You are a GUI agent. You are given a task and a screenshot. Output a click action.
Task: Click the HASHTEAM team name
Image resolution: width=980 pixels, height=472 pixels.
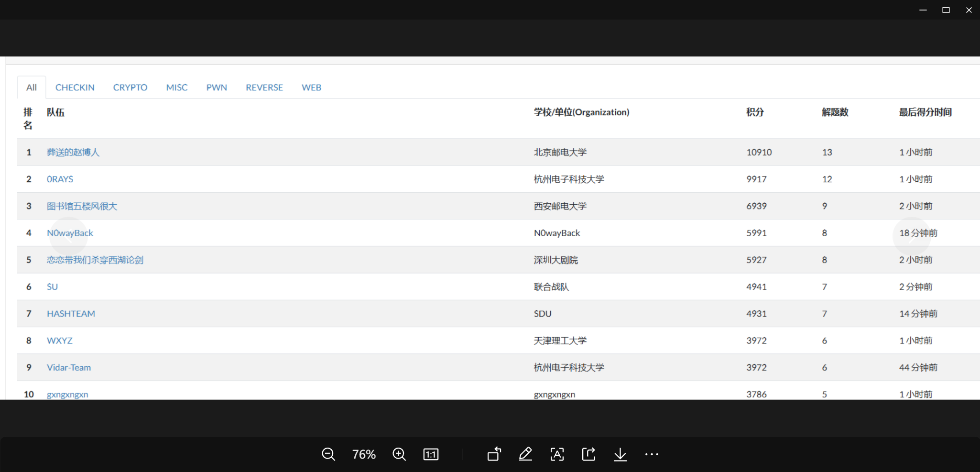click(71, 314)
